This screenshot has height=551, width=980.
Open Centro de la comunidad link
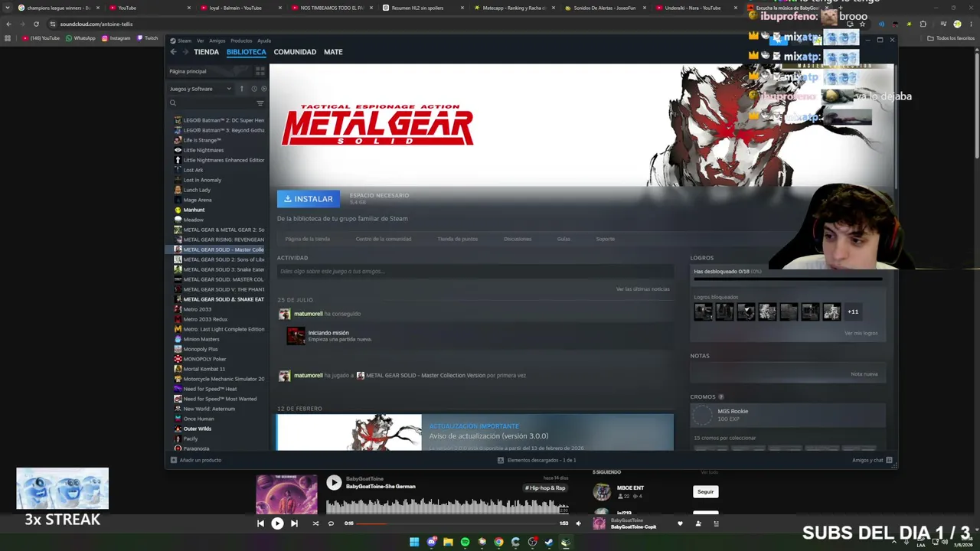click(384, 239)
